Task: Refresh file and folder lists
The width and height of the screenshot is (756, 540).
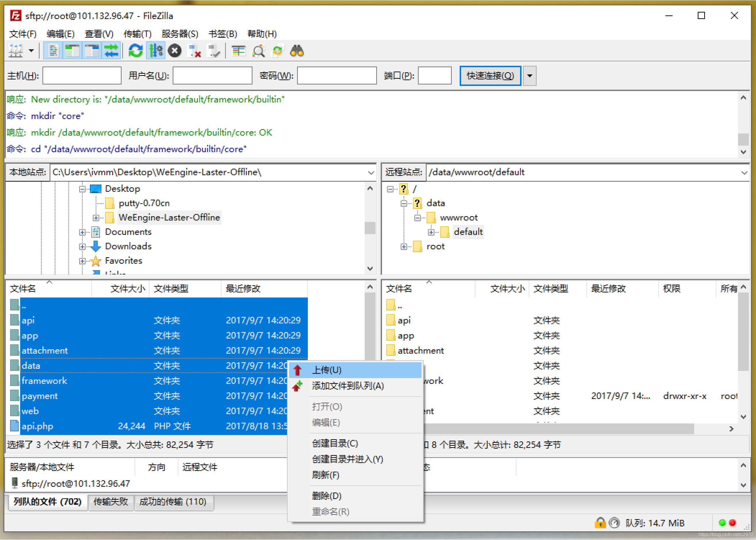Action: point(135,51)
